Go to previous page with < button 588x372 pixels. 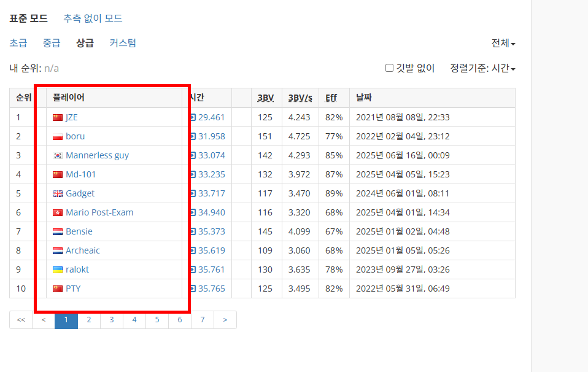pos(44,320)
